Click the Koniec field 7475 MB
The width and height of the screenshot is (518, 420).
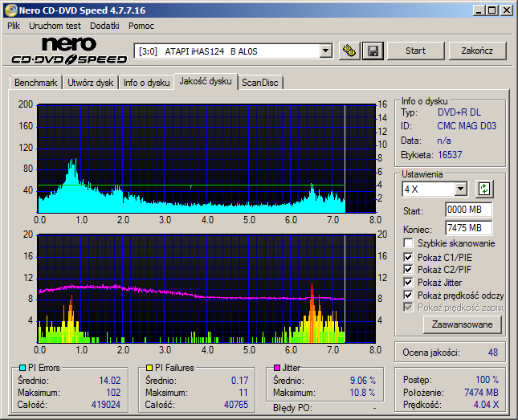click(x=468, y=228)
